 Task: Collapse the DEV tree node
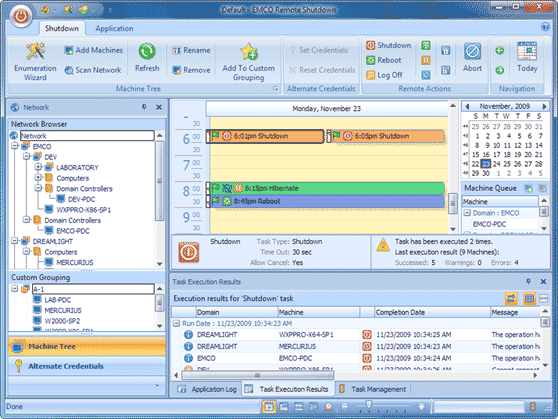[26, 156]
